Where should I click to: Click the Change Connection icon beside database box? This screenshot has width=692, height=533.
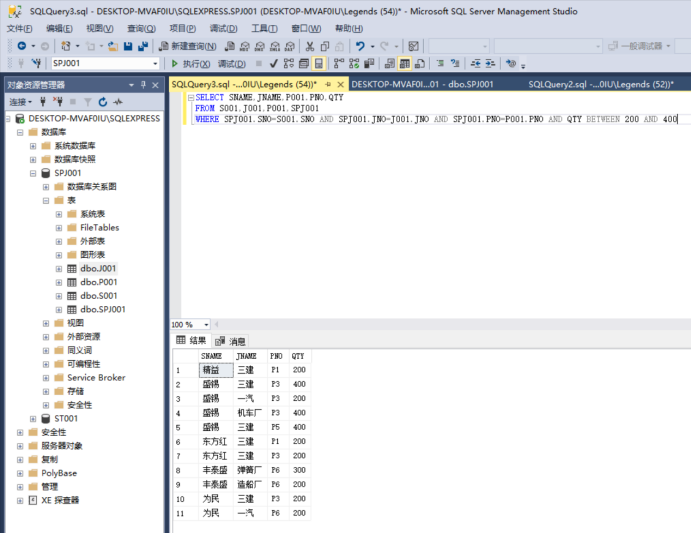coord(36,64)
